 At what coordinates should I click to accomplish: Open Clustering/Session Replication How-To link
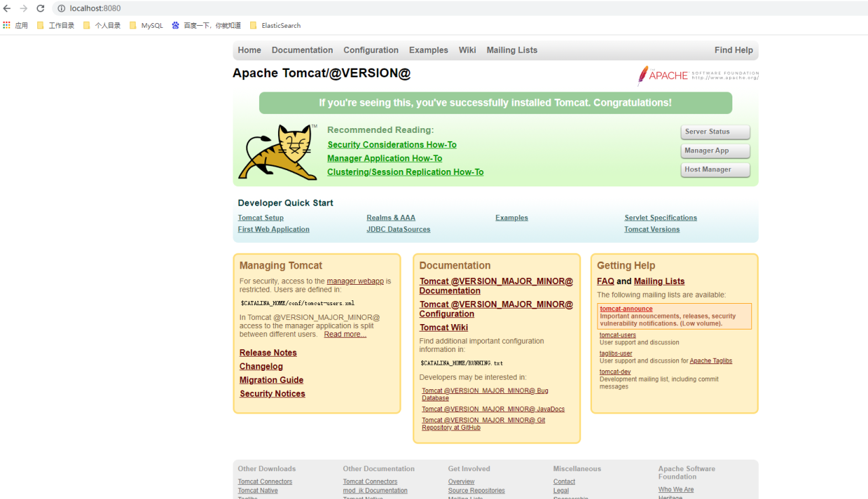coord(406,172)
